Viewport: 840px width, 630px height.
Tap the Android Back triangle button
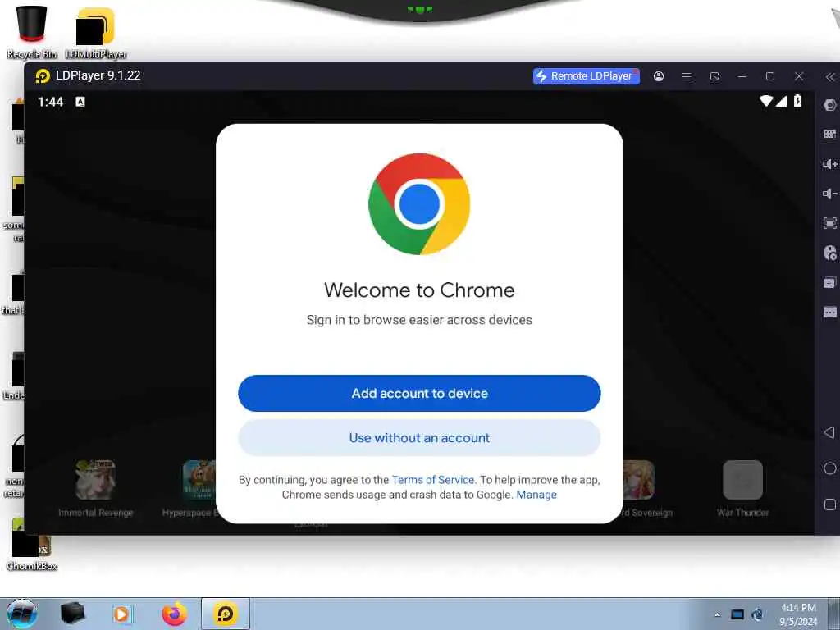(x=829, y=432)
